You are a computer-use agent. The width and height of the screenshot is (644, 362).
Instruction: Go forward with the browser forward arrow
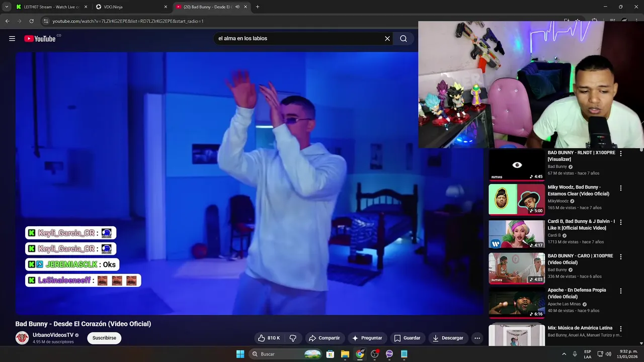tap(19, 21)
